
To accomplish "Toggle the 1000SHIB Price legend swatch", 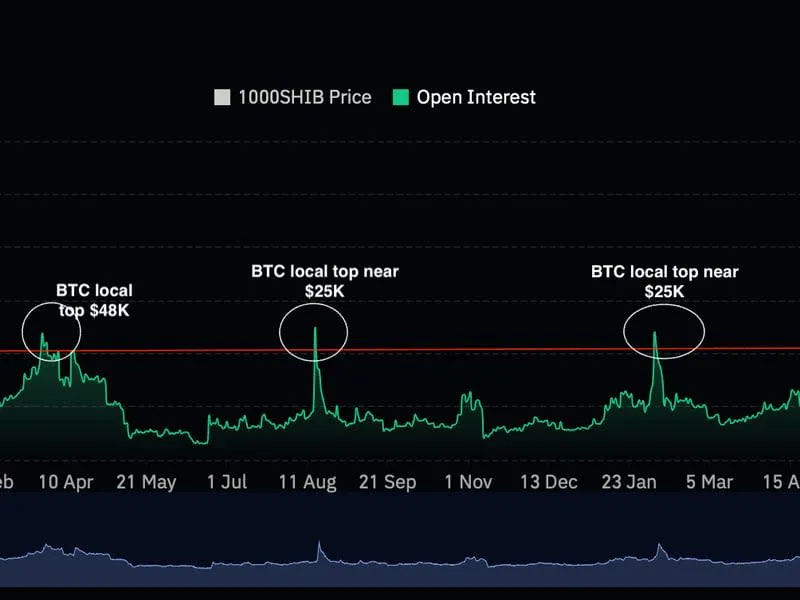I will [221, 97].
